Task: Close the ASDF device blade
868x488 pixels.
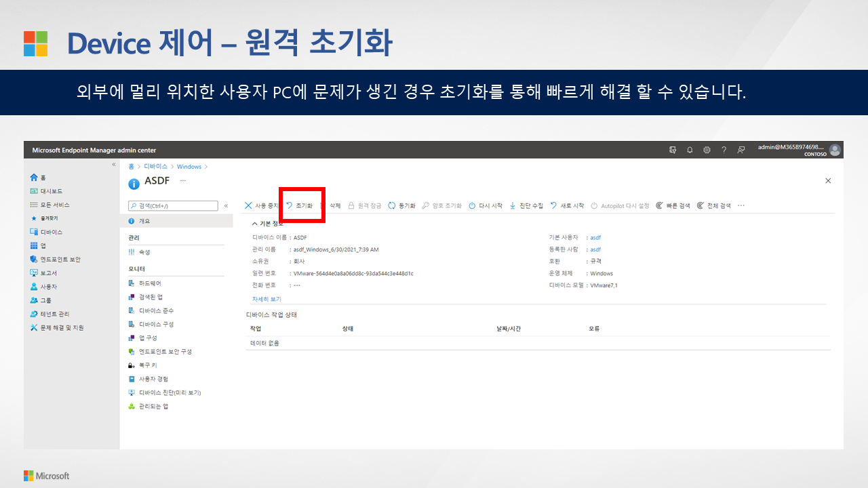Action: tap(828, 181)
